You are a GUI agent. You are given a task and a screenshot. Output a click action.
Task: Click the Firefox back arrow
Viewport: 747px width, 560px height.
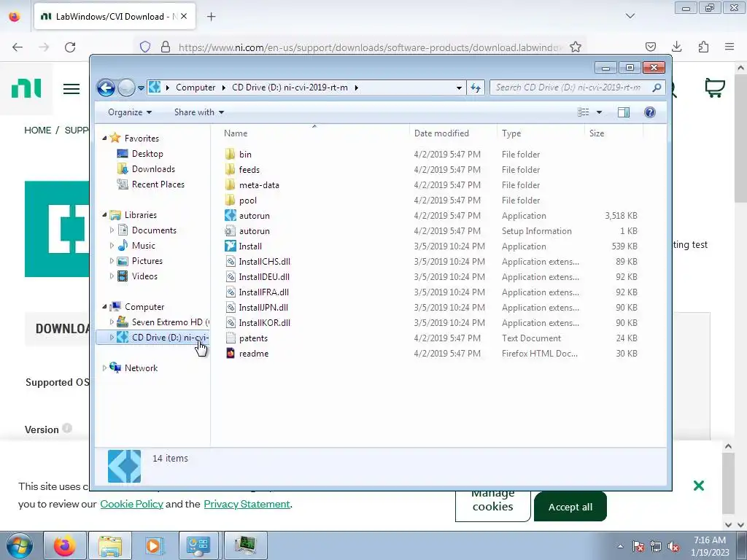click(x=18, y=47)
